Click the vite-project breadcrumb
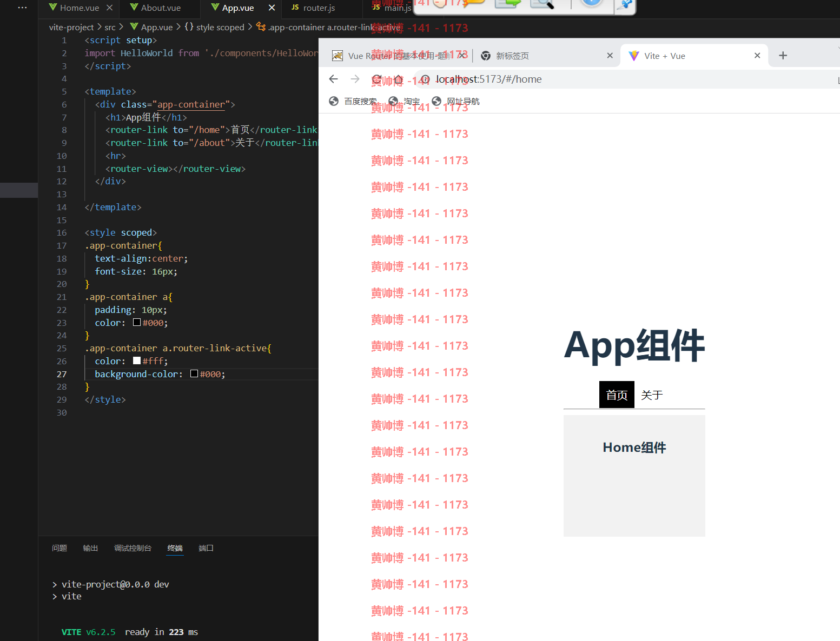 (71, 27)
